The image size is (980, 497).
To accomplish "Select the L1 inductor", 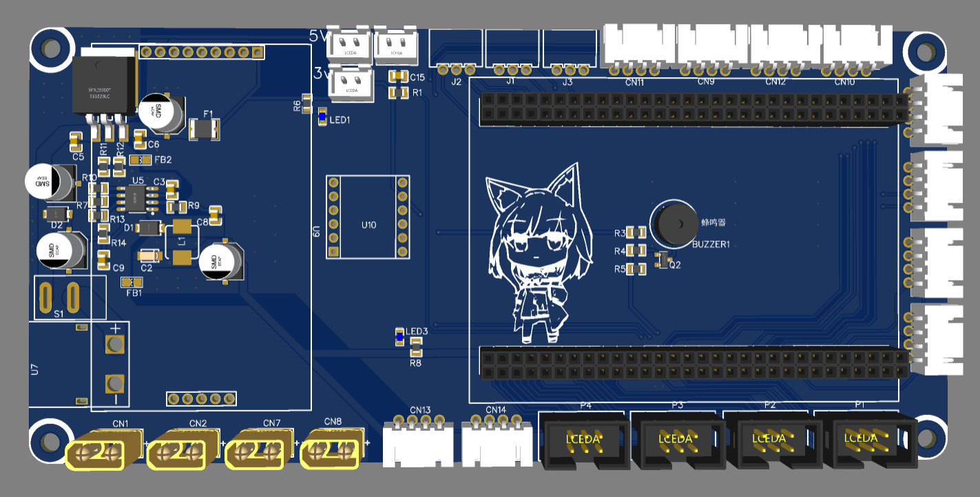I will tap(180, 241).
